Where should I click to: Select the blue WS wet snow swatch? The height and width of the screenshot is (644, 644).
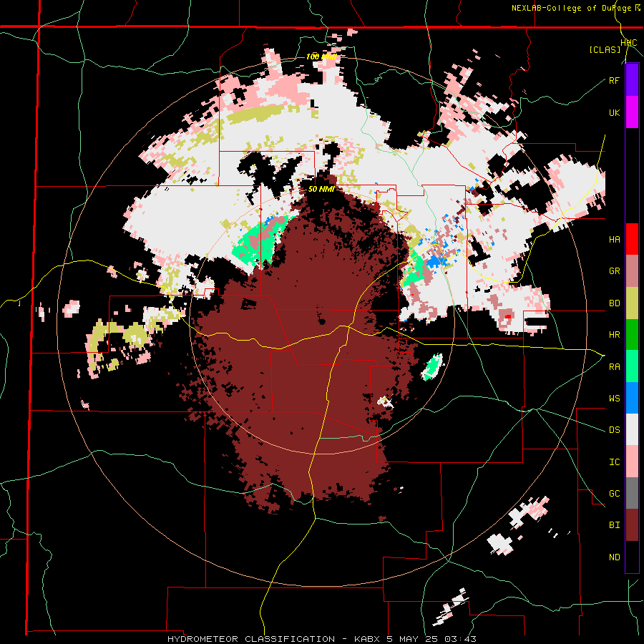coord(632,398)
